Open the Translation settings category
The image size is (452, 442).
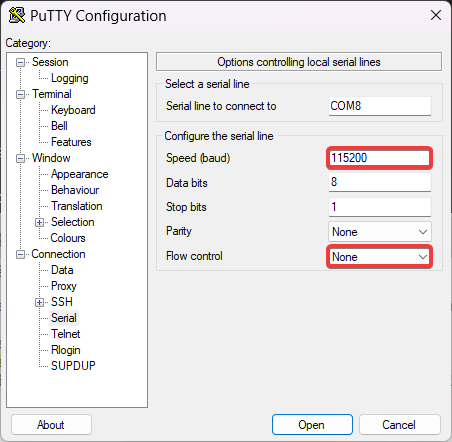pos(77,206)
